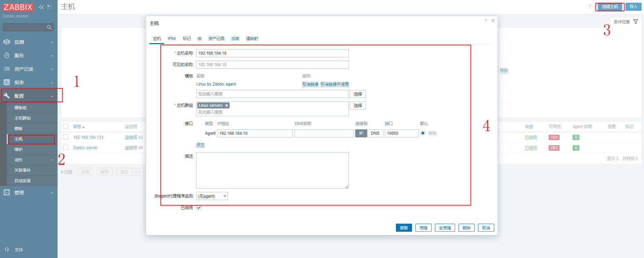Collapse the 配置 menu chevron

tap(52, 96)
